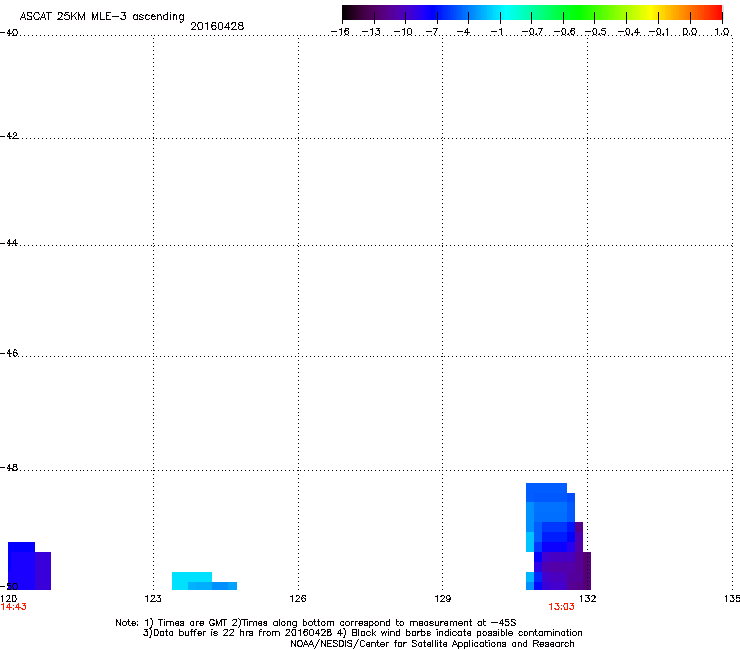
Task: Click the longitude label 126
Action: click(298, 599)
